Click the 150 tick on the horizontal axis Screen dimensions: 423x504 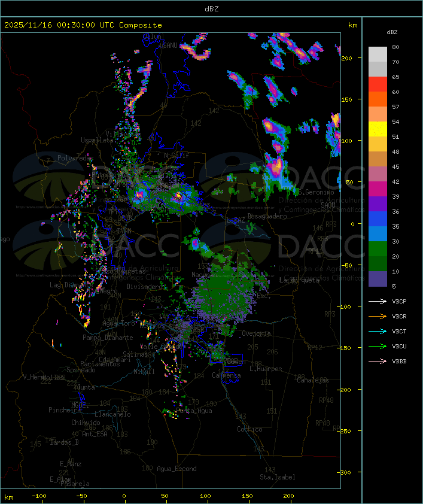tap(247, 496)
